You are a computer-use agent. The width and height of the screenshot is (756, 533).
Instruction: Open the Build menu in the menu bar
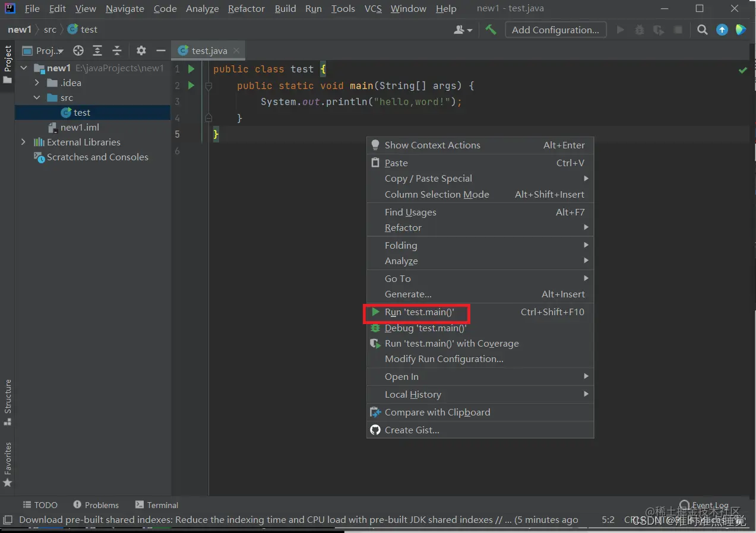click(285, 9)
